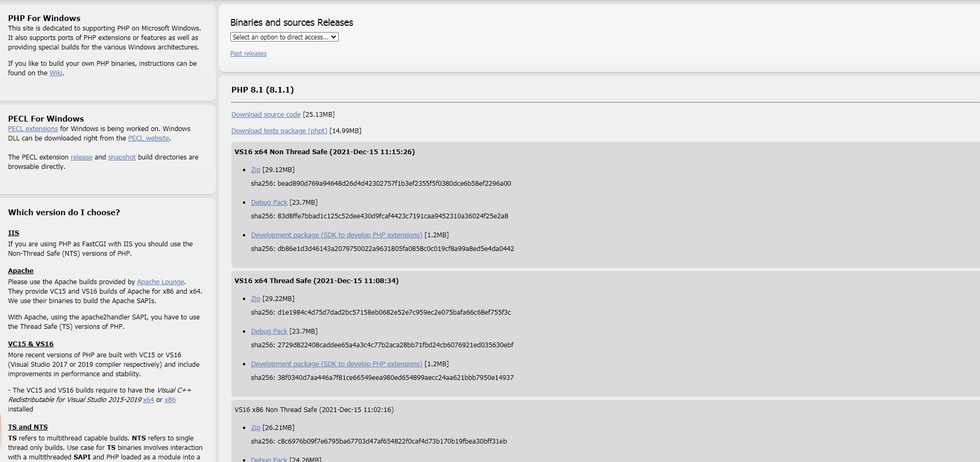Screen dimensions: 980x462
Task: Open the PECL extensions link
Action: pos(33,129)
